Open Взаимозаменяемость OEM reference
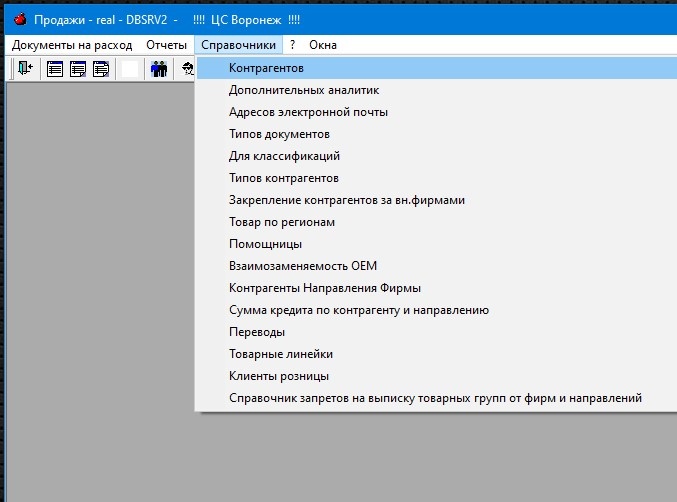Viewport: 677px width, 502px height. tap(437, 266)
